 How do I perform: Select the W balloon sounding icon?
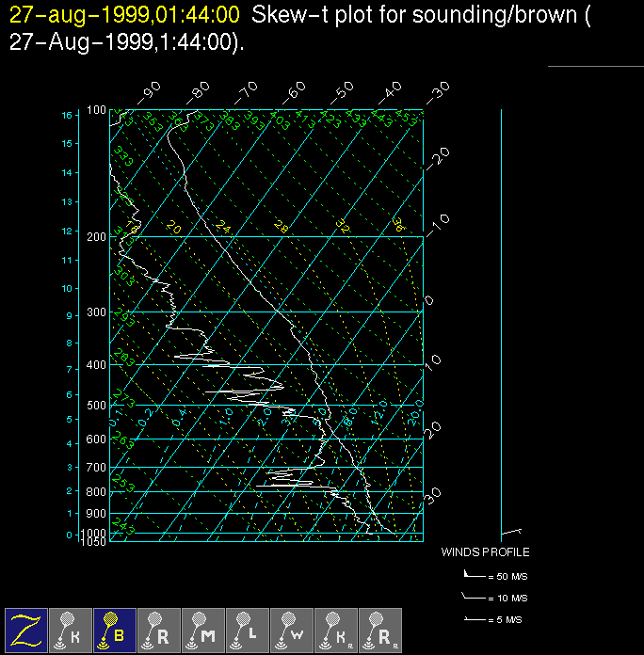point(293,630)
